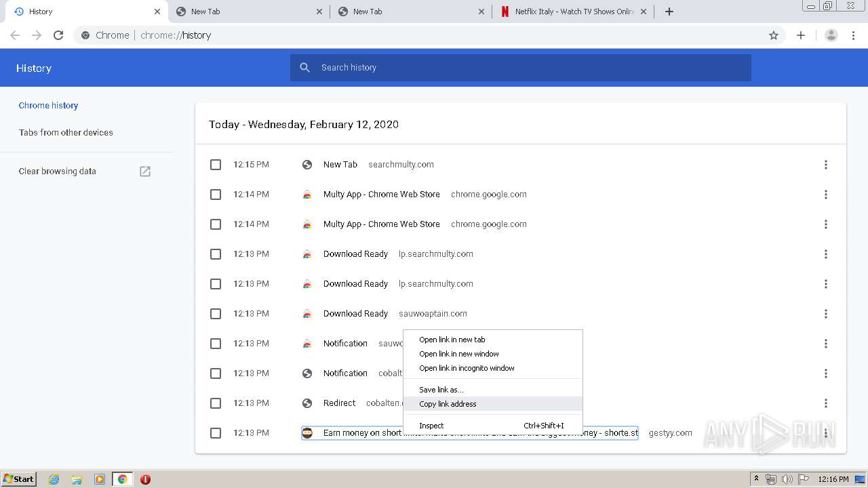Image resolution: width=868 pixels, height=488 pixels.
Task: Click the red Opera icon in the taskbar
Action: [x=145, y=479]
